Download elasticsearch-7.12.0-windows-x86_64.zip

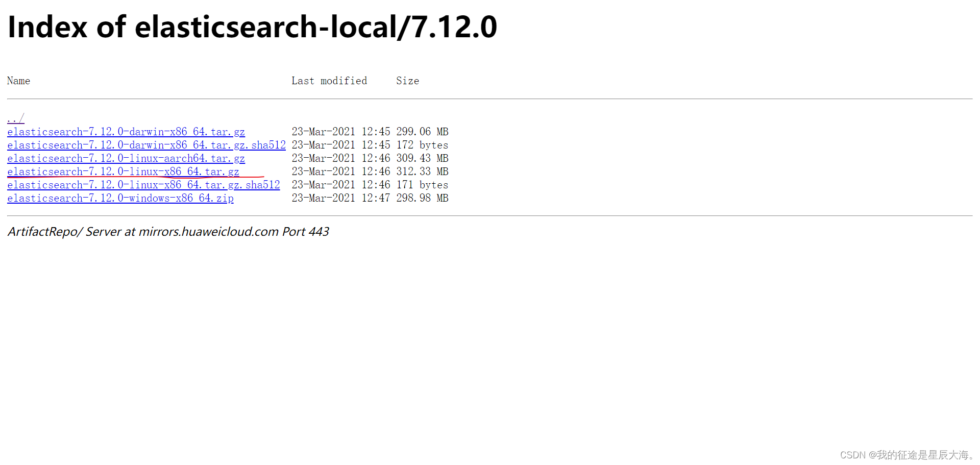(120, 198)
